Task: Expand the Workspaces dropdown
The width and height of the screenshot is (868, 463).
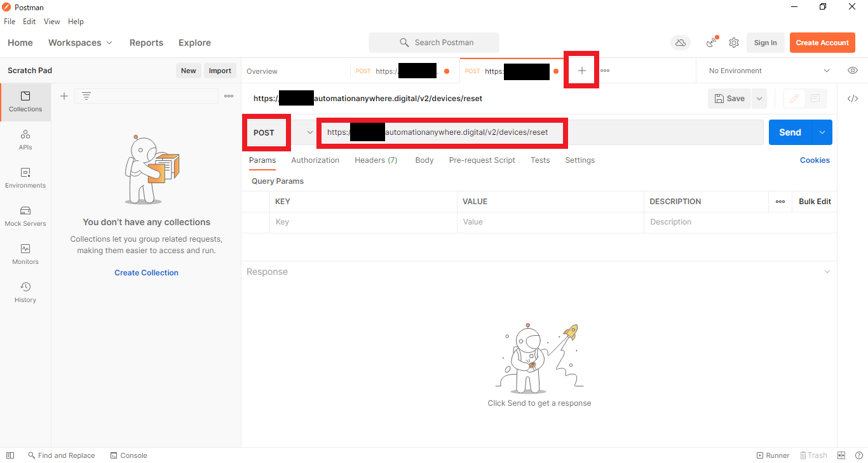Action: 80,43
